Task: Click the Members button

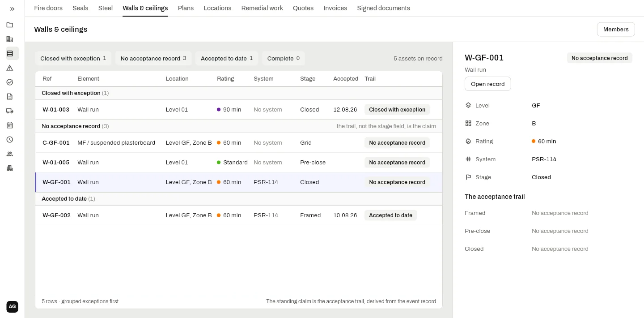Action: click(x=616, y=30)
